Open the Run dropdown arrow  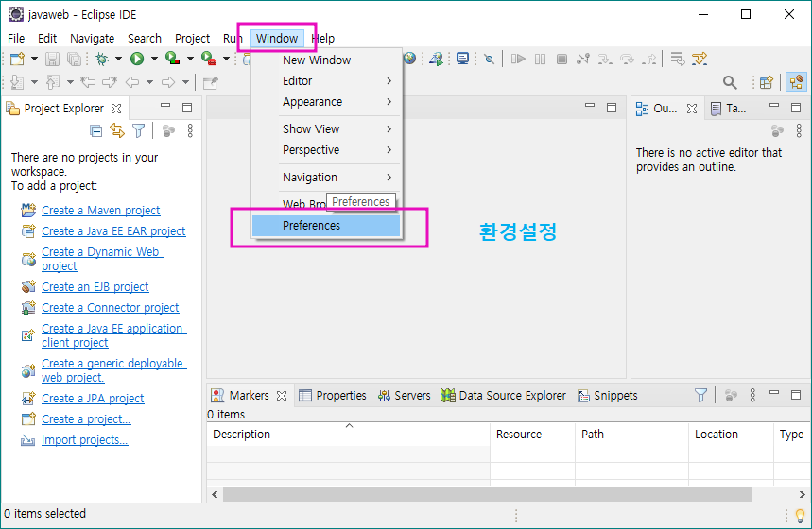tap(154, 59)
